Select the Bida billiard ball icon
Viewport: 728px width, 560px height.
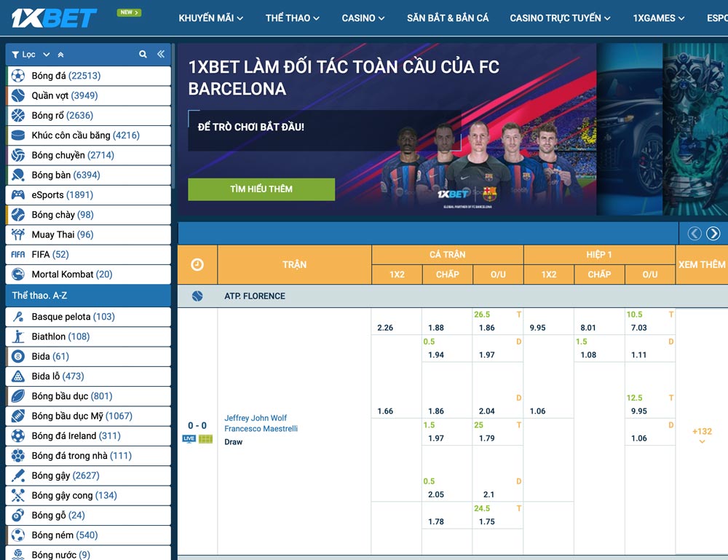[x=18, y=357]
